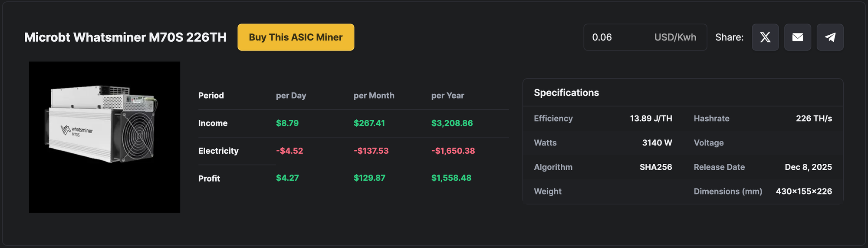Click the yearly profit value $1,558.48
The height and width of the screenshot is (248, 868).
coord(451,178)
